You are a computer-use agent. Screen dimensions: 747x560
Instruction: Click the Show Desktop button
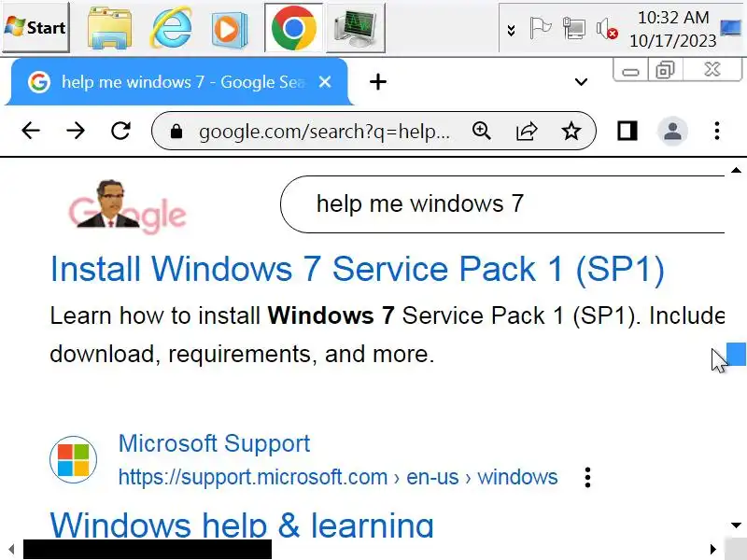tap(731, 28)
